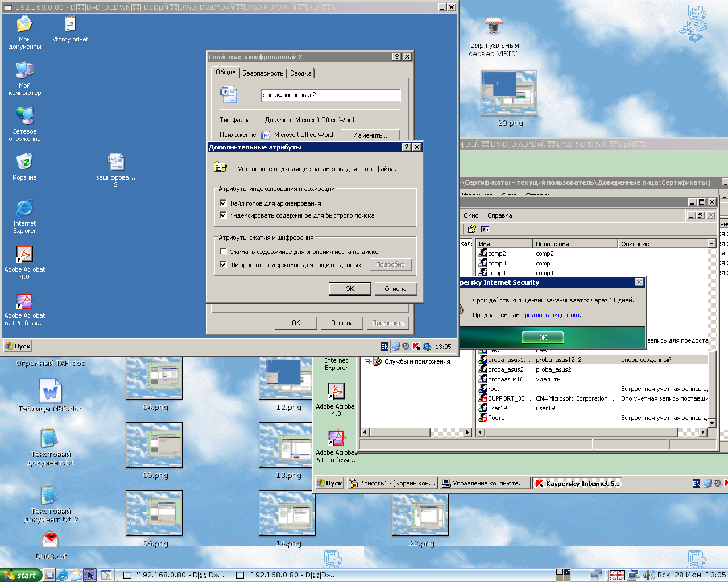Click the продлить лицензию link
728x582 pixels.
click(550, 315)
